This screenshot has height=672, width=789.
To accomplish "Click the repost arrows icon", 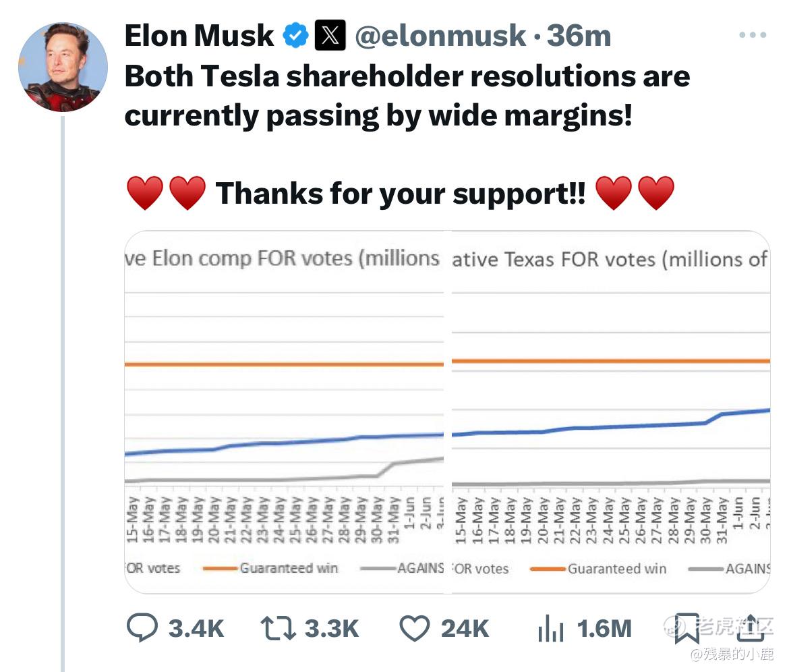I will pyautogui.click(x=278, y=629).
